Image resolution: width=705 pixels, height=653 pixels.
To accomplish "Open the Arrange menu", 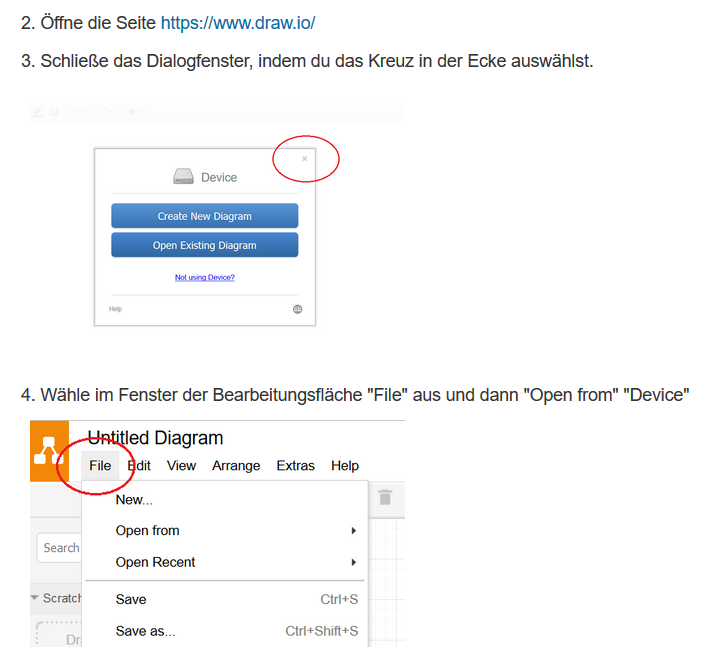I will click(236, 466).
